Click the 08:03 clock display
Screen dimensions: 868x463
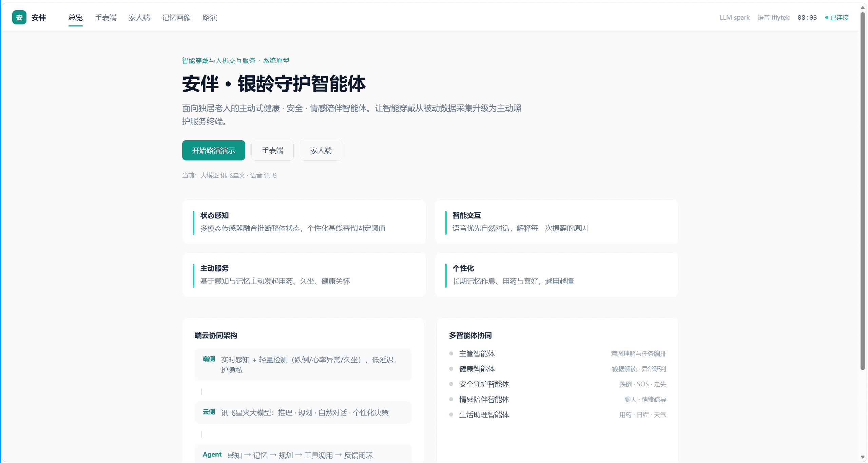[x=807, y=18]
